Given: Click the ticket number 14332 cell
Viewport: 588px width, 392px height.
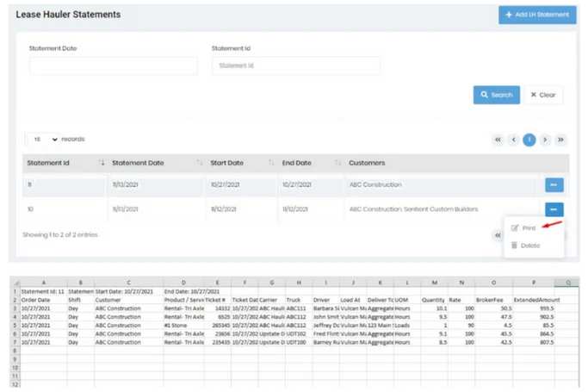Looking at the screenshot, I should [218, 308].
